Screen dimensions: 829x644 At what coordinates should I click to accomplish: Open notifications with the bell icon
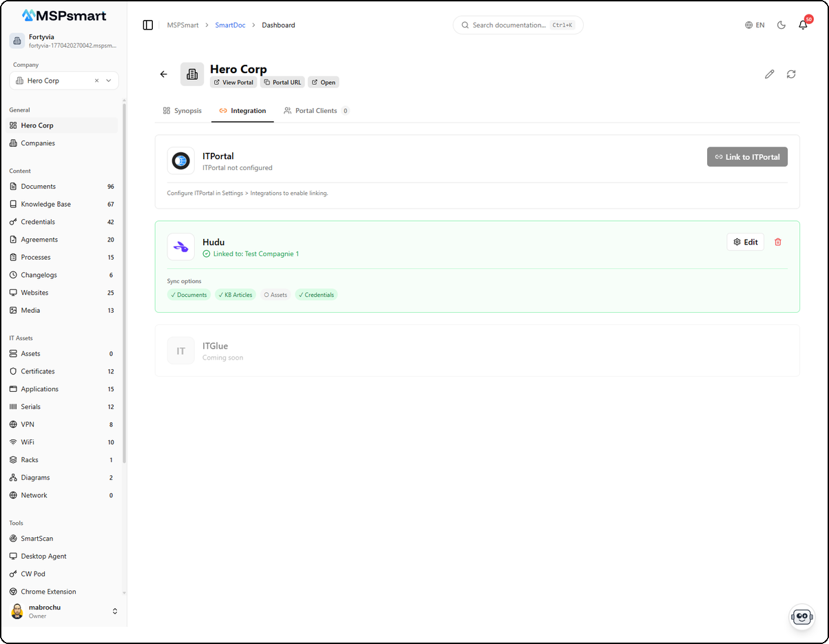tap(803, 25)
